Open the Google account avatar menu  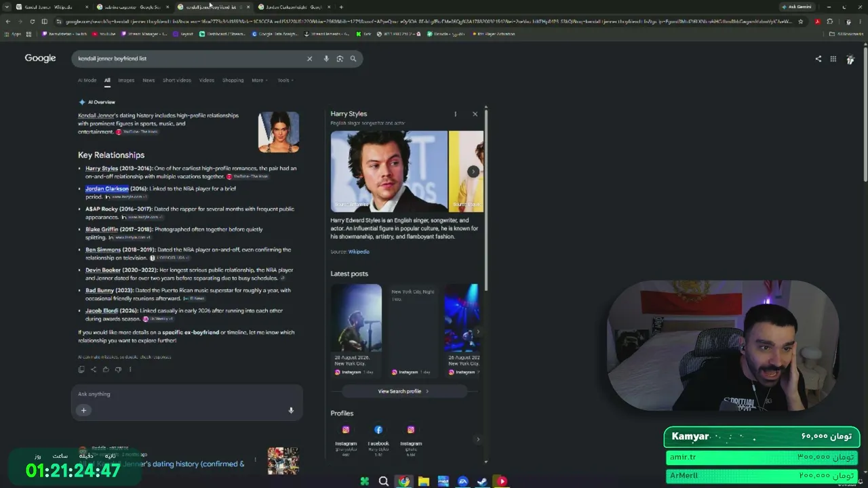[x=850, y=59]
